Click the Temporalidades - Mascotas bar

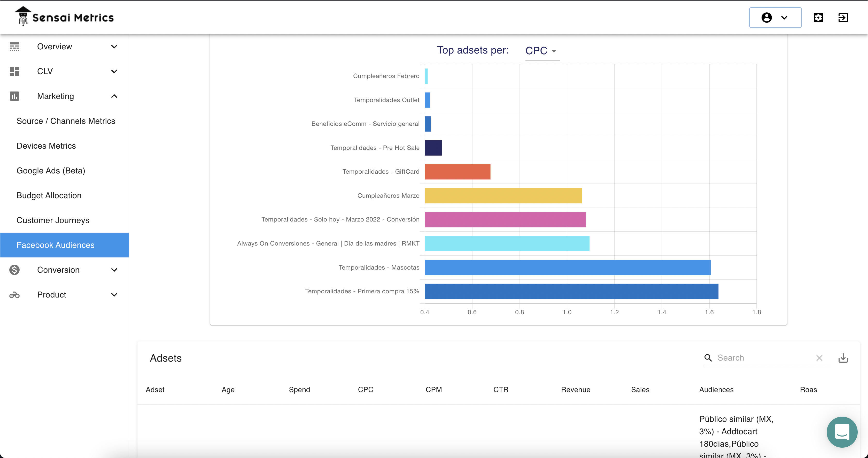(568, 268)
